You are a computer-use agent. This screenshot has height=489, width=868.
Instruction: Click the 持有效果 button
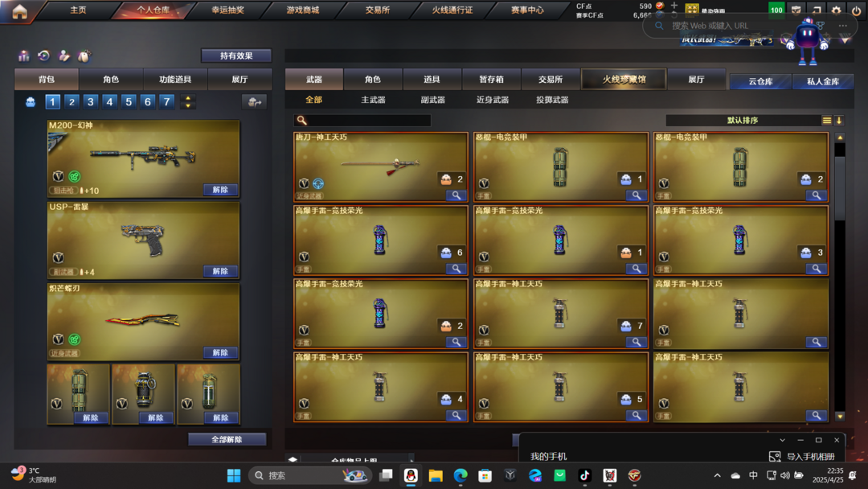coord(236,55)
